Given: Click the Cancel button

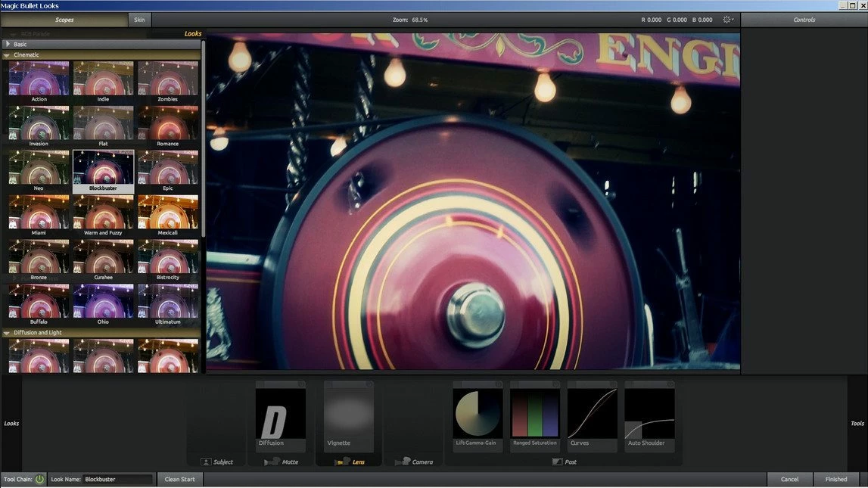Looking at the screenshot, I should click(789, 479).
